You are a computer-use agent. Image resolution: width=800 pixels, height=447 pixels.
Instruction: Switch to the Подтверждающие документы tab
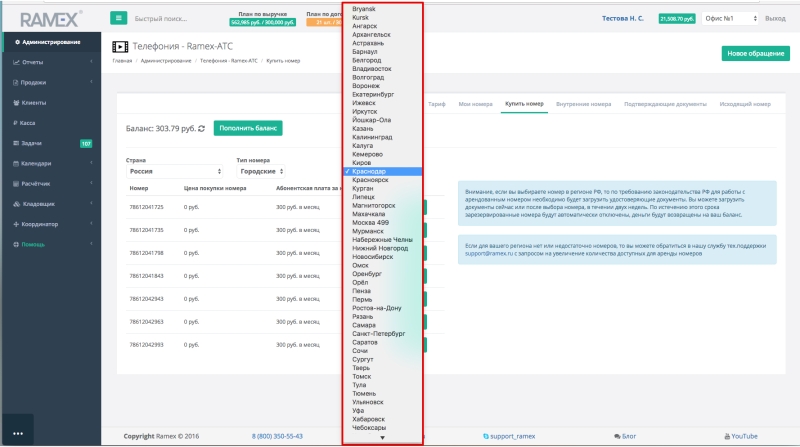pos(665,104)
